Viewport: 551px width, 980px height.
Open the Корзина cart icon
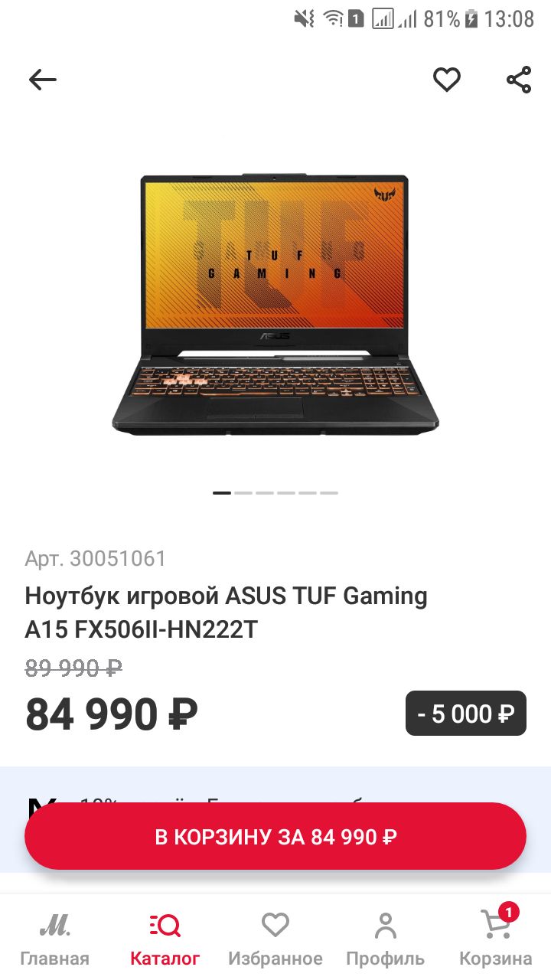(495, 925)
